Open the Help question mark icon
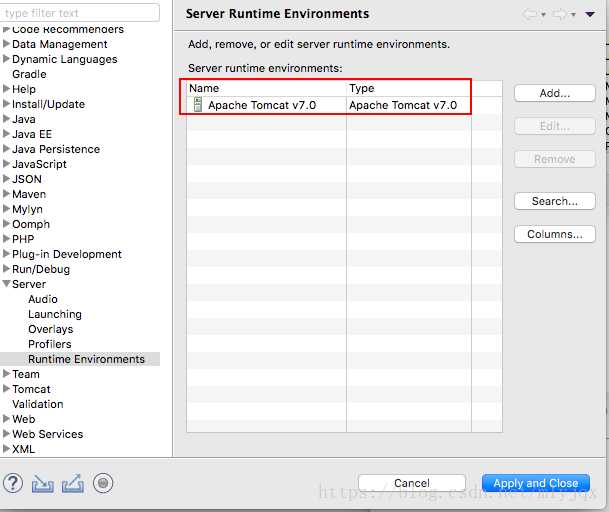This screenshot has height=512, width=609. pyautogui.click(x=13, y=484)
